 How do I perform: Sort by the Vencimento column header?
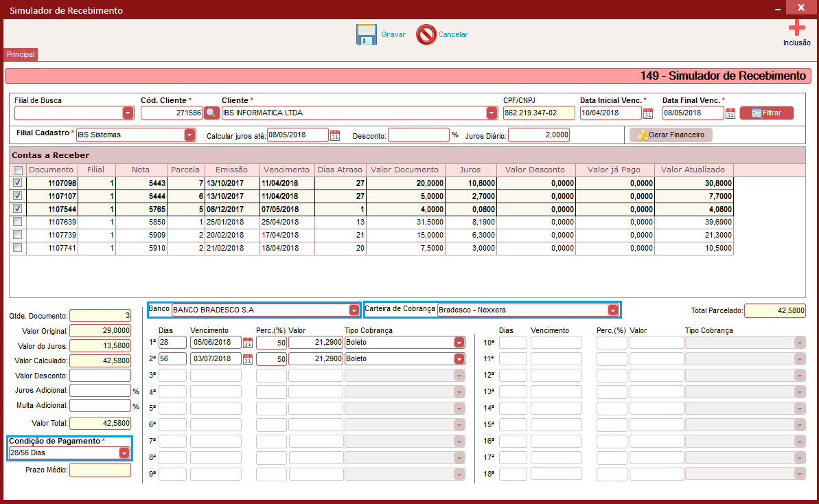coord(286,170)
